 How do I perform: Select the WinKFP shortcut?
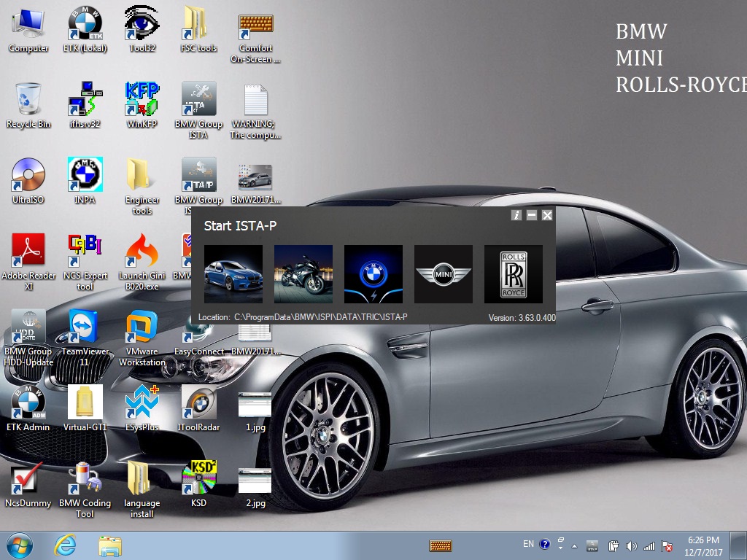click(x=142, y=106)
